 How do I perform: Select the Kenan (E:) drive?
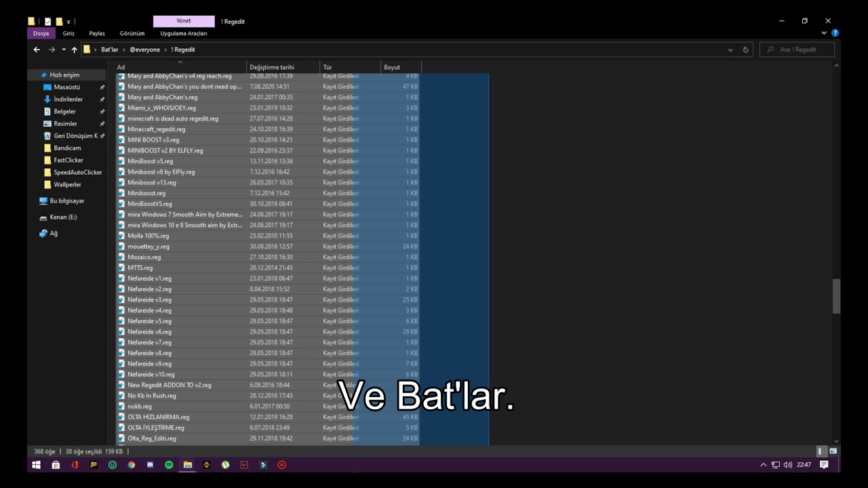click(x=63, y=218)
